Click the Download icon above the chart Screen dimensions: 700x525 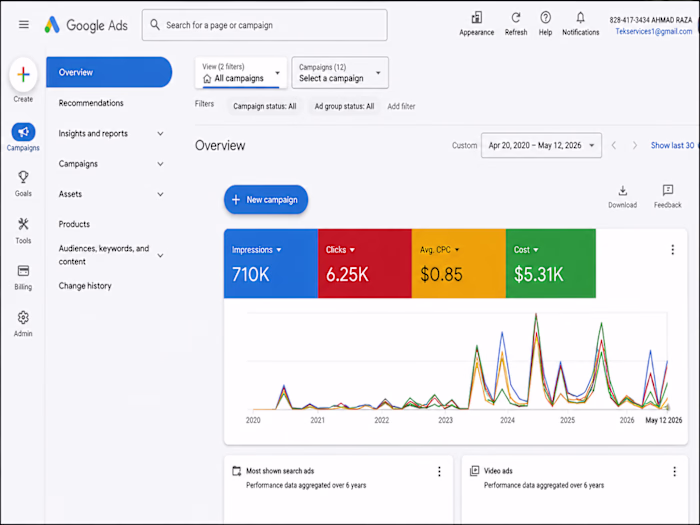click(x=622, y=191)
